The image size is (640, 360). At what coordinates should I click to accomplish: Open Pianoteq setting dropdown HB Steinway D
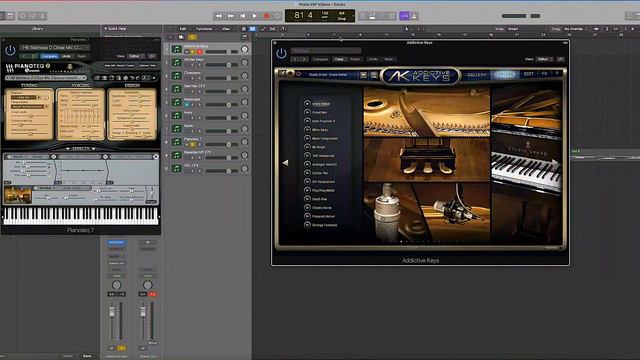54,47
